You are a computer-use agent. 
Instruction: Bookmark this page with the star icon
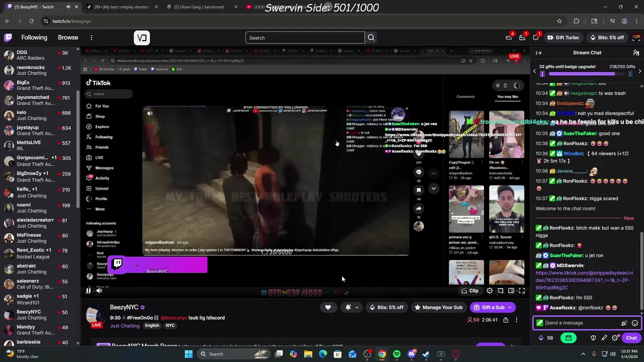click(559, 21)
